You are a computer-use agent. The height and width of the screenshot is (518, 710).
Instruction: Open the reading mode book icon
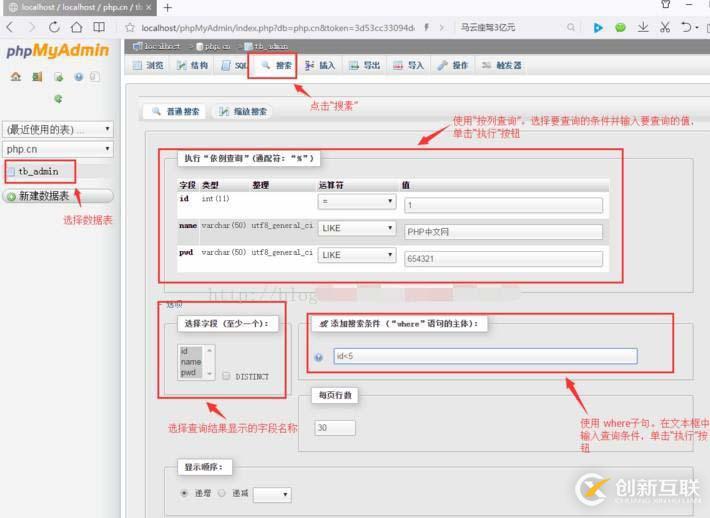99,27
